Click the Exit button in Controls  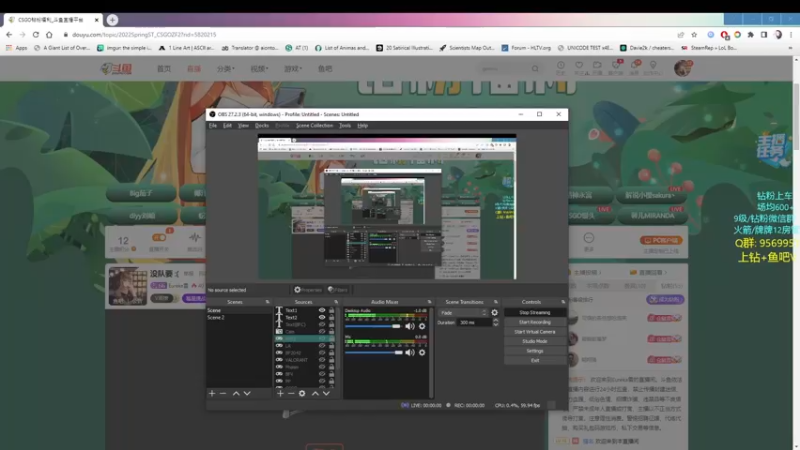pyautogui.click(x=535, y=360)
